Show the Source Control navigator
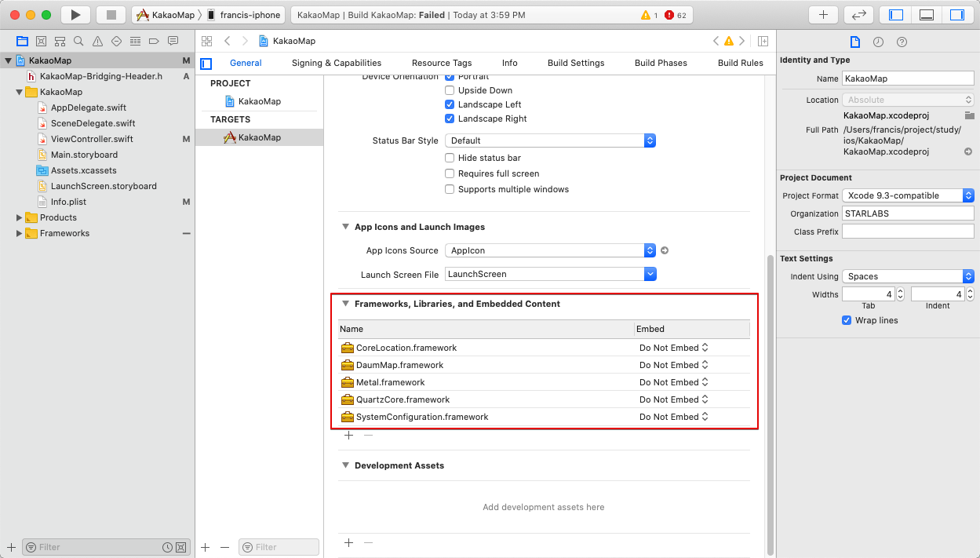 (x=41, y=41)
